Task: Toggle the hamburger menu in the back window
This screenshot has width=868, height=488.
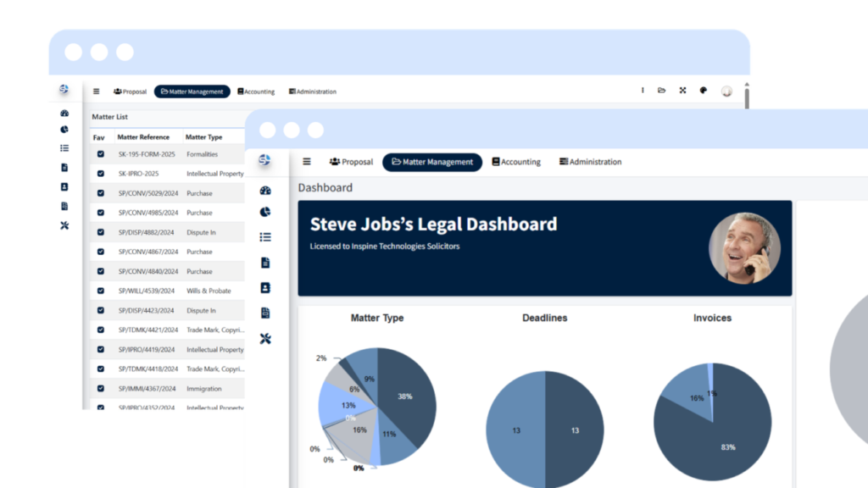Action: [x=97, y=91]
